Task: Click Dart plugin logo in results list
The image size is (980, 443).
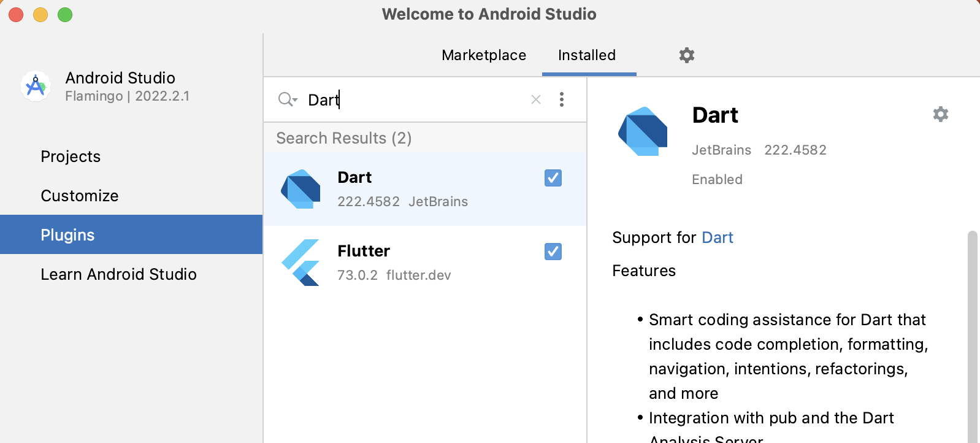Action: click(301, 189)
